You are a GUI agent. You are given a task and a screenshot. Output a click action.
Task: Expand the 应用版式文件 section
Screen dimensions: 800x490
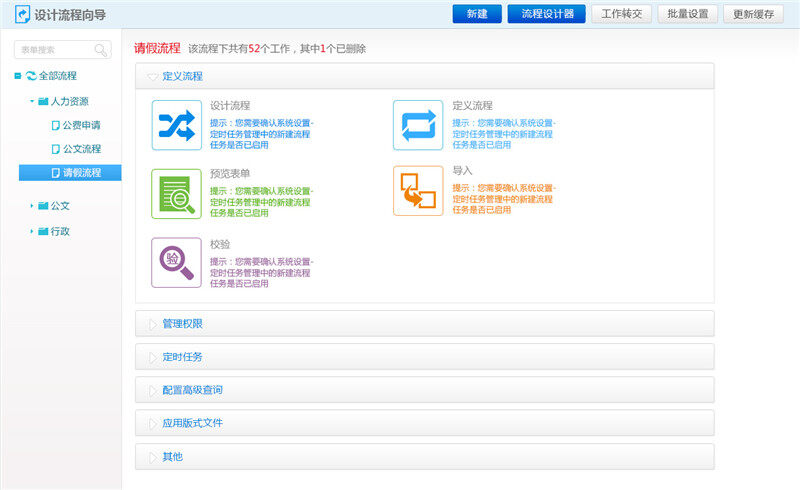[424, 423]
